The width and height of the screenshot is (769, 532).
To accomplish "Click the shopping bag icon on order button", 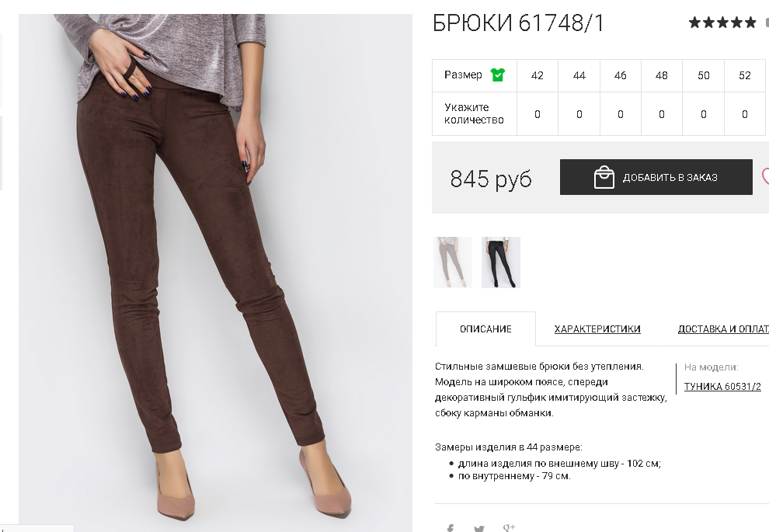I will click(604, 177).
